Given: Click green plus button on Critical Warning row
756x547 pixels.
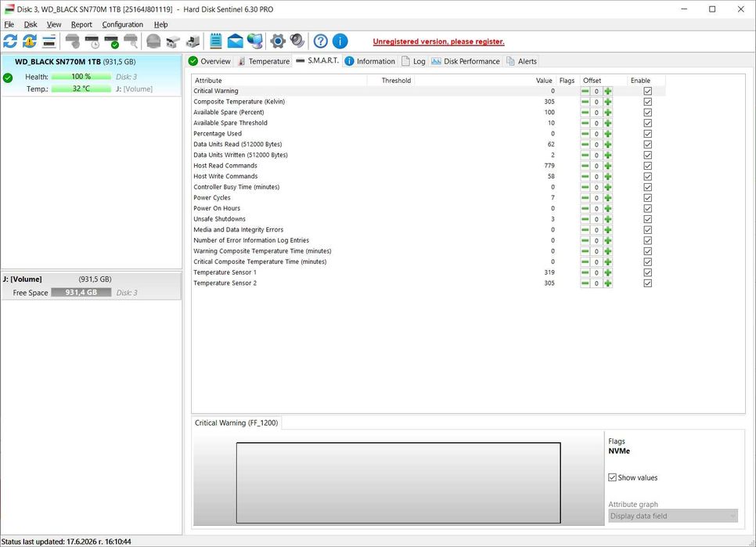Looking at the screenshot, I should [607, 91].
